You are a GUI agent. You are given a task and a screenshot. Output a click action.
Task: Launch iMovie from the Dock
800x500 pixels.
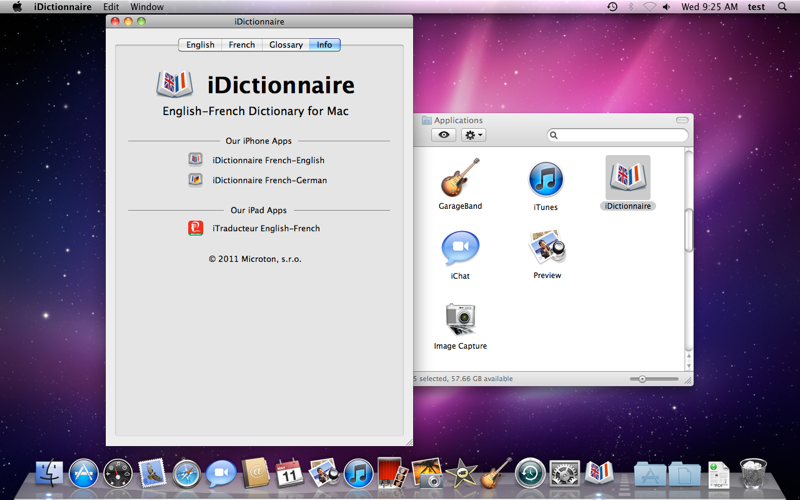(461, 474)
